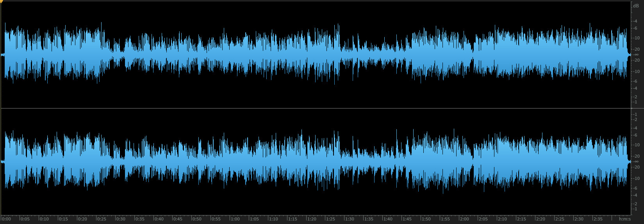644x224 pixels.
Task: Click the dB unit label on amplitude scale
Action: (636, 6)
